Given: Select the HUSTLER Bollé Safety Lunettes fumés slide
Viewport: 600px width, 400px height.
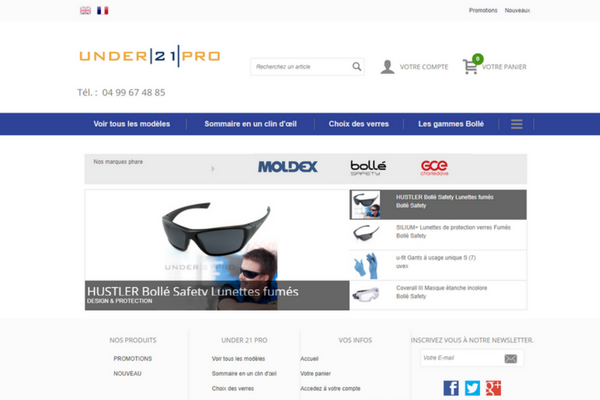Looking at the screenshot, I should coord(438,205).
